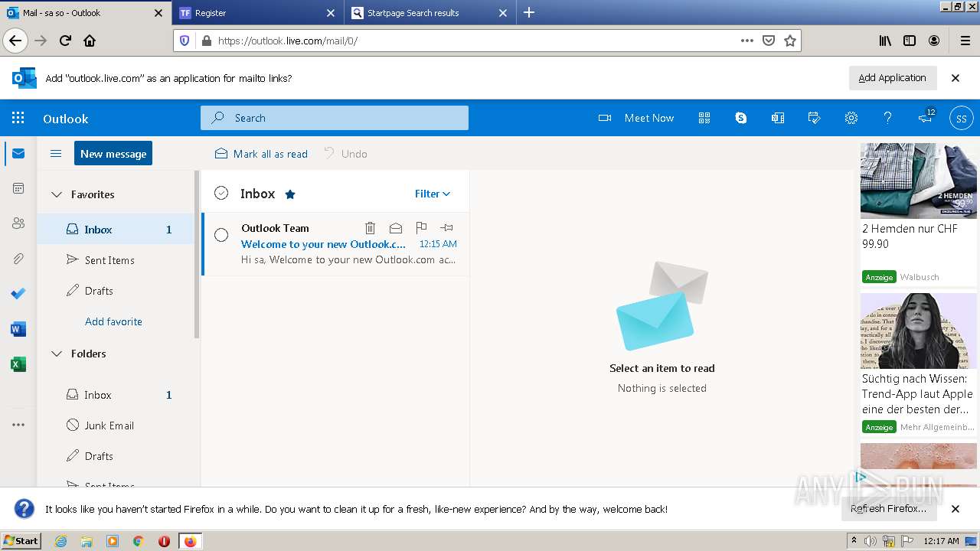
Task: Collapse the Folders section
Action: pyautogui.click(x=57, y=354)
